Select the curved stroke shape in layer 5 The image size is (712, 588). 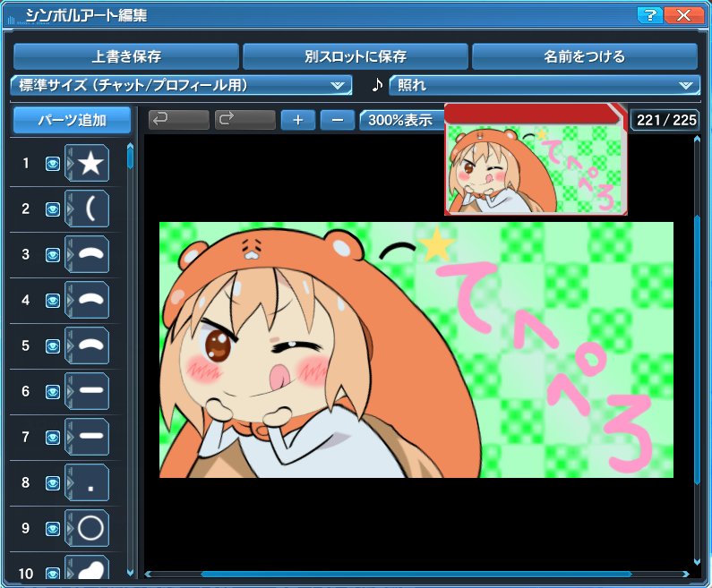pyautogui.click(x=90, y=345)
